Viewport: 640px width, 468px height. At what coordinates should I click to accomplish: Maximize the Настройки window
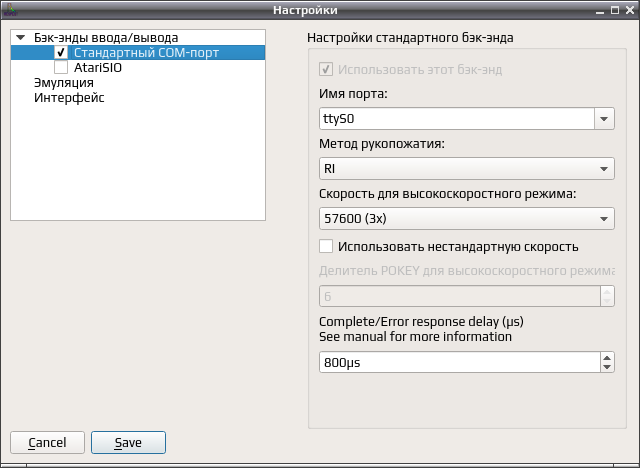(x=615, y=10)
